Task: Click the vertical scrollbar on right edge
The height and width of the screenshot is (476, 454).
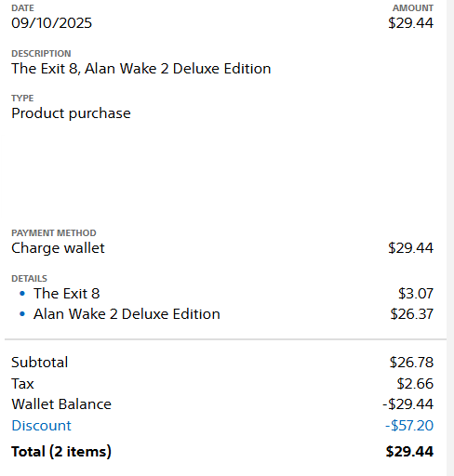Action: coord(450,238)
